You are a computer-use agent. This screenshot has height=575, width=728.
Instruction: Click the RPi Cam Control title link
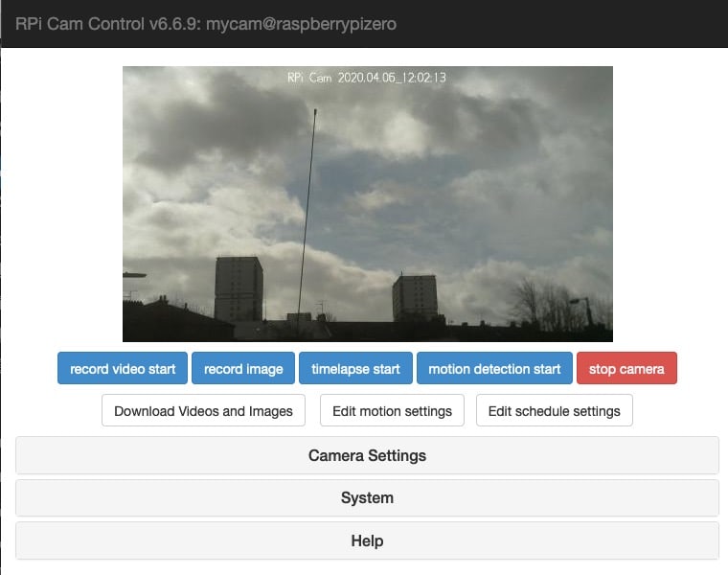(206, 24)
